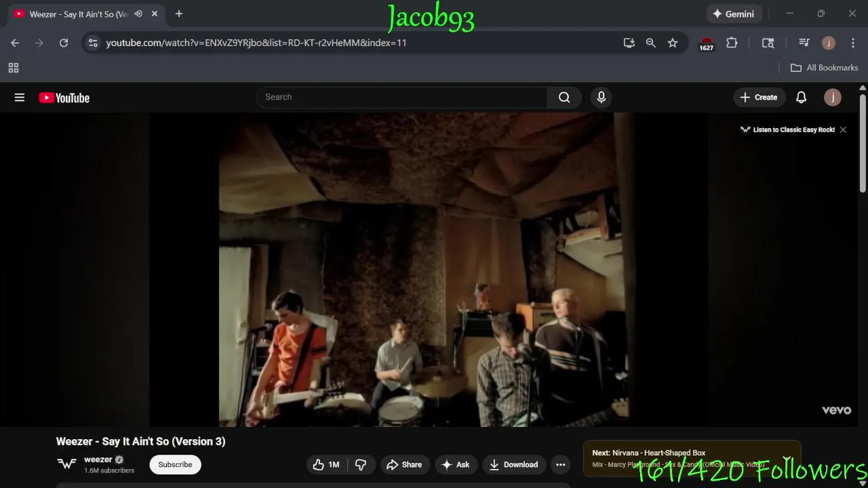Open Listen to Classic Easy Rock card

pos(787,129)
